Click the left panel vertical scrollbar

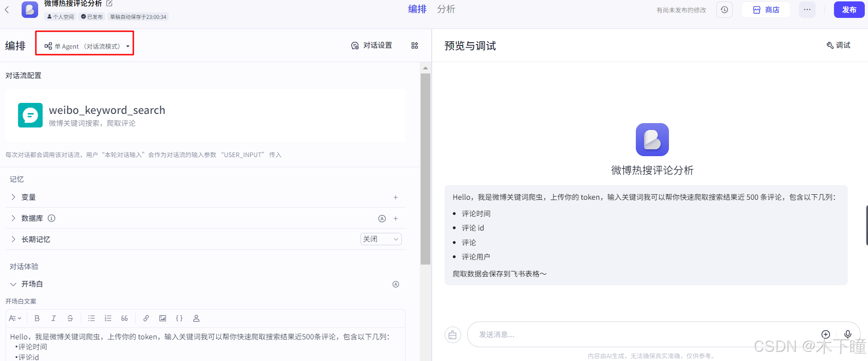click(425, 169)
